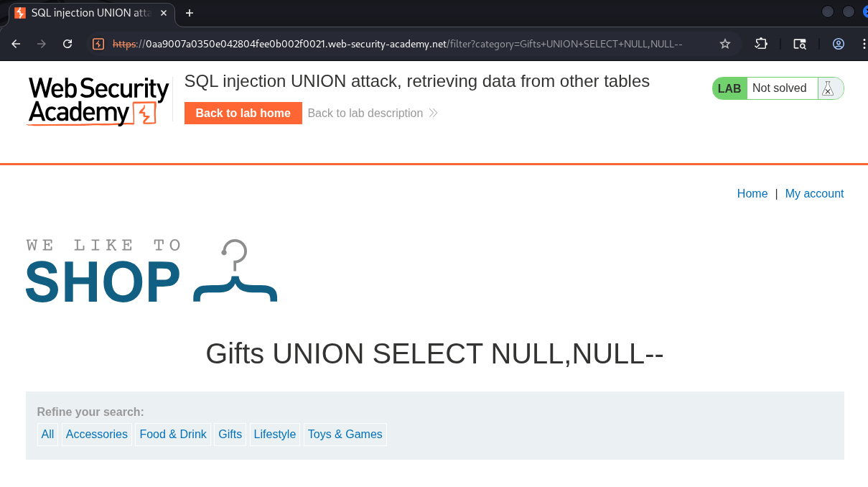The image size is (868, 487).
Task: Close the SQL injection UNION attack tab
Action: pos(164,13)
